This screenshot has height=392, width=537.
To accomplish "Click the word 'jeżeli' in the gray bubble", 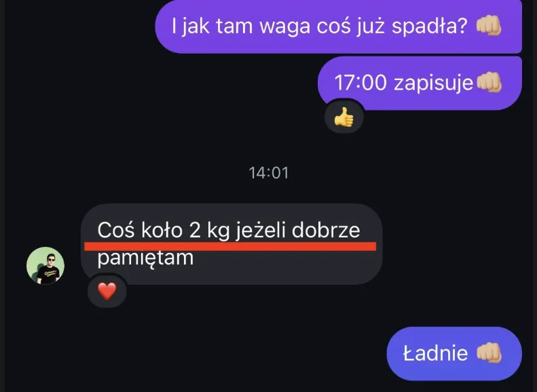I will point(261,230).
